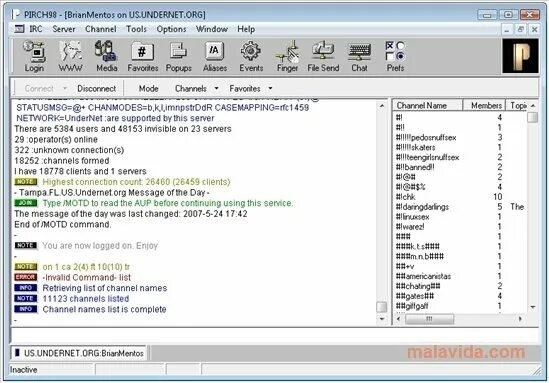Open the IRC menu
The width and height of the screenshot is (549, 383).
36,29
